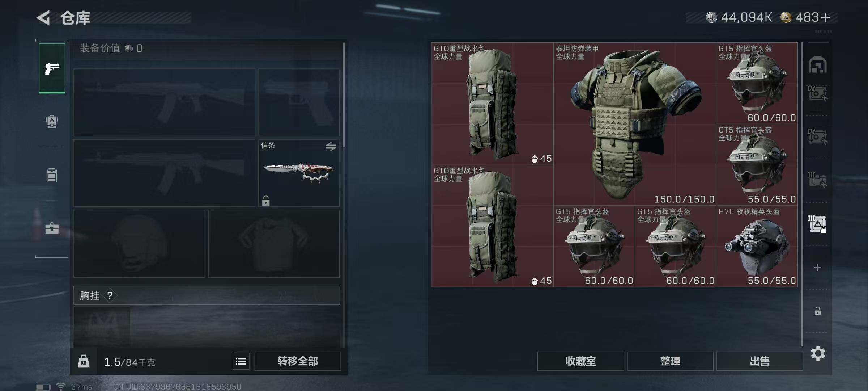This screenshot has width=868, height=391.
Task: Select the 泰坦防弹装甲 armor item
Action: [x=635, y=124]
